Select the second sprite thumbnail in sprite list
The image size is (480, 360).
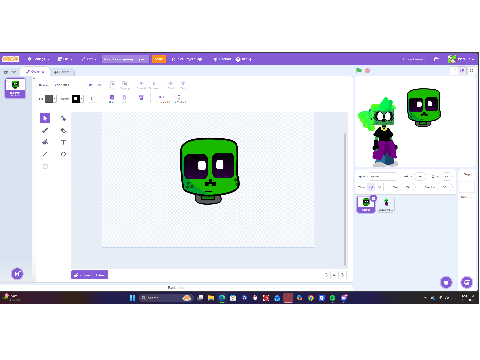386,204
